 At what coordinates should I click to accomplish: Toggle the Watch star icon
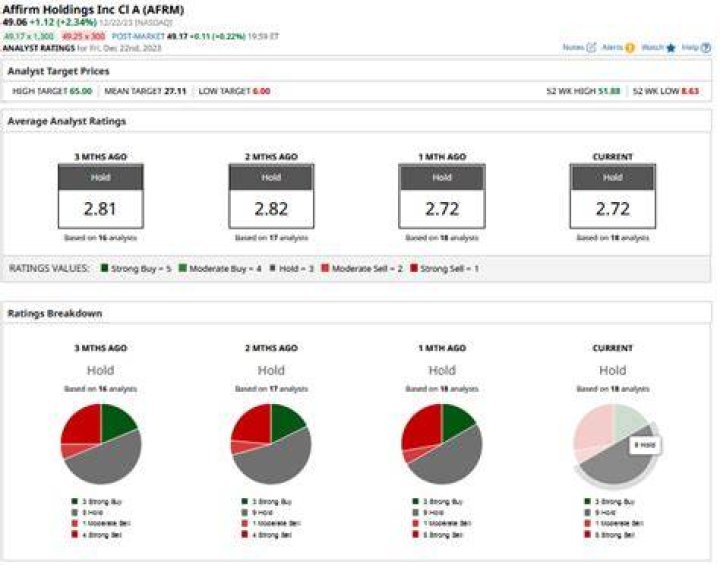point(671,48)
